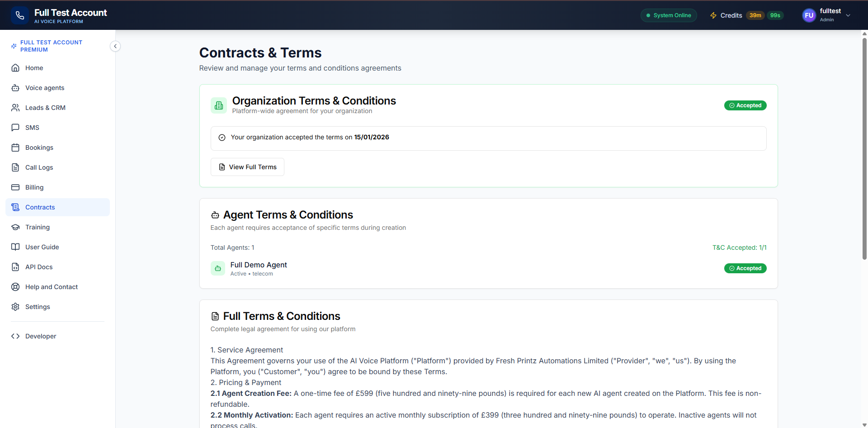This screenshot has width=868, height=428.
Task: Click the Bookings calendar icon
Action: pos(15,147)
